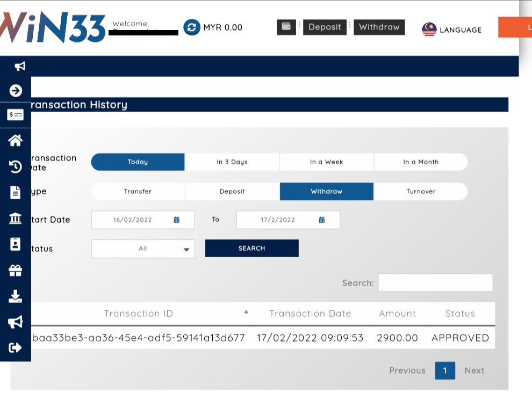Open the history clock icon in sidebar
Image resolution: width=532 pixels, height=400 pixels.
coord(16,166)
